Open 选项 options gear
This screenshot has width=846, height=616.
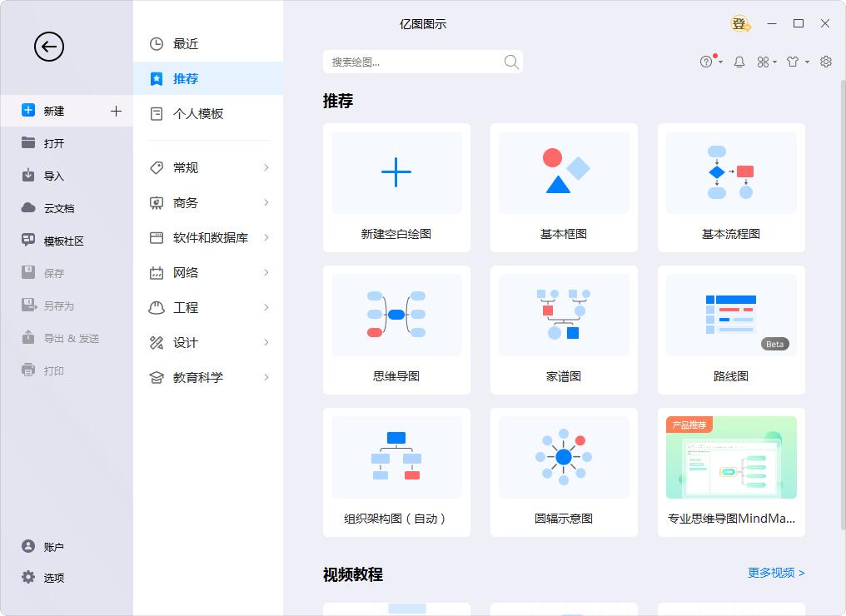click(x=67, y=577)
